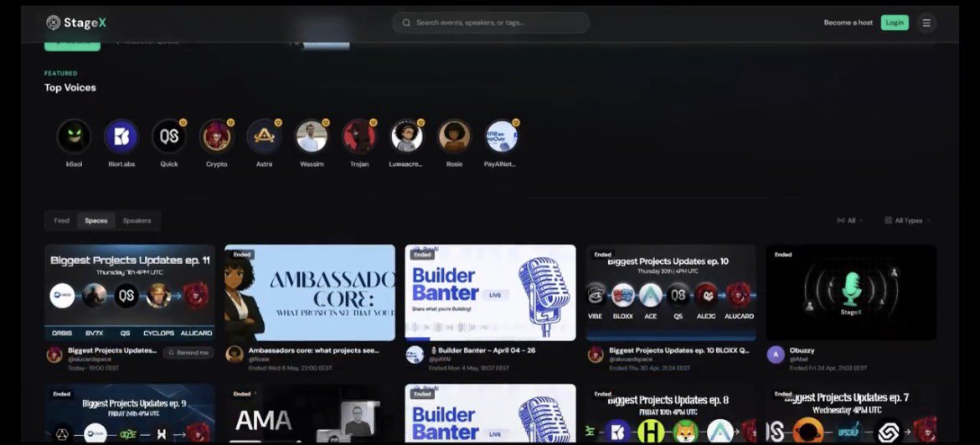Image resolution: width=980 pixels, height=445 pixels.
Task: Click the Top Voices heading
Action: [70, 87]
